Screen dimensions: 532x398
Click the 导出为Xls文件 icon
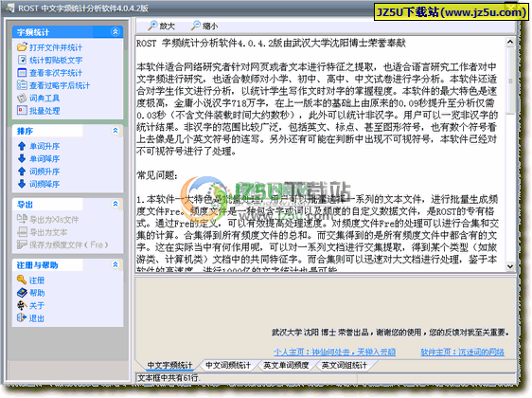[x=22, y=220]
